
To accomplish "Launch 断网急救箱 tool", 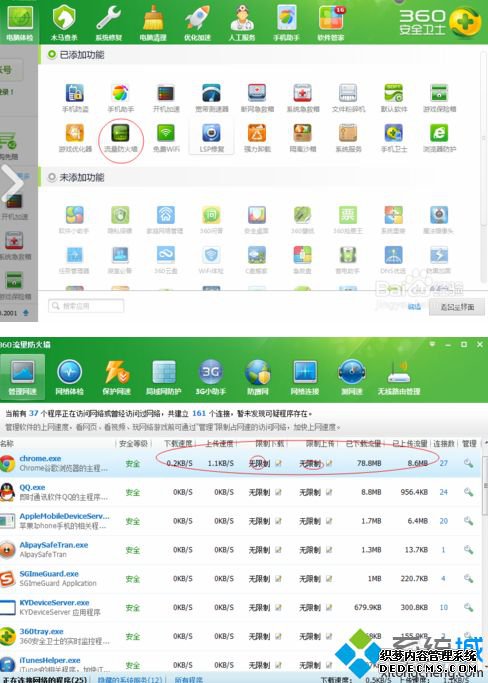I will [257, 98].
